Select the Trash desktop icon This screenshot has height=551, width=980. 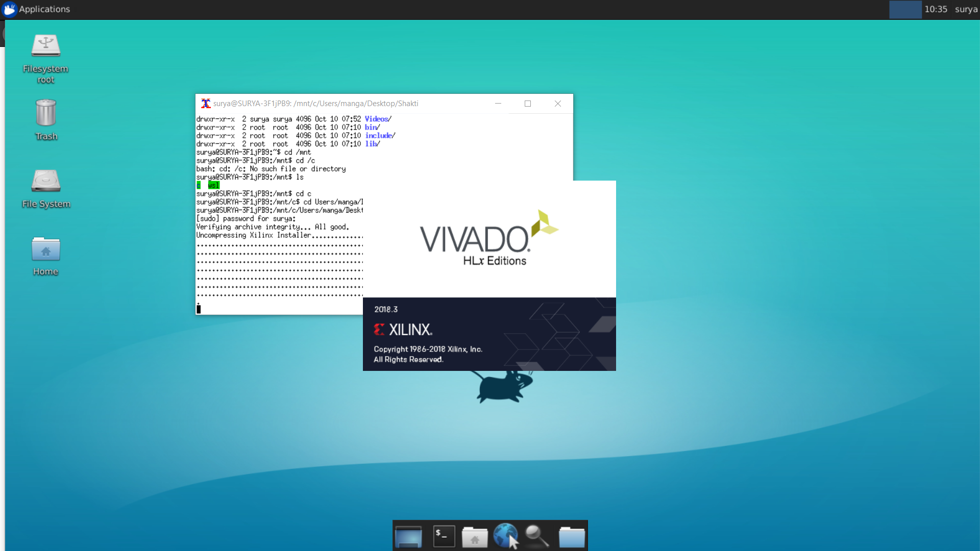point(46,120)
